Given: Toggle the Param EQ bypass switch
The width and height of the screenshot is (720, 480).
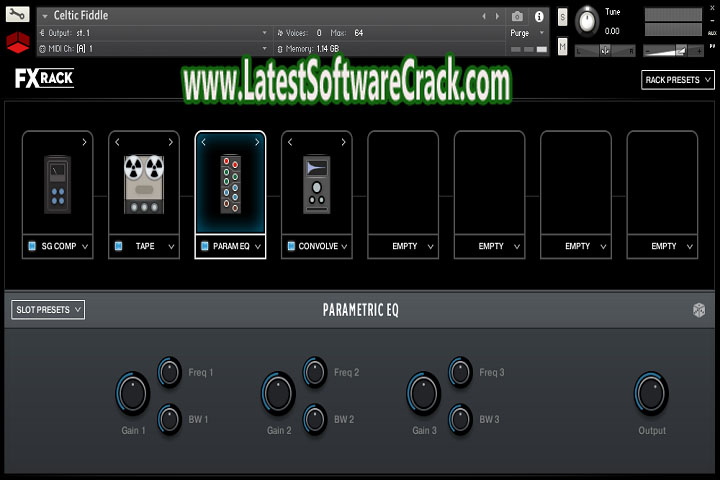Looking at the screenshot, I should pos(205,246).
